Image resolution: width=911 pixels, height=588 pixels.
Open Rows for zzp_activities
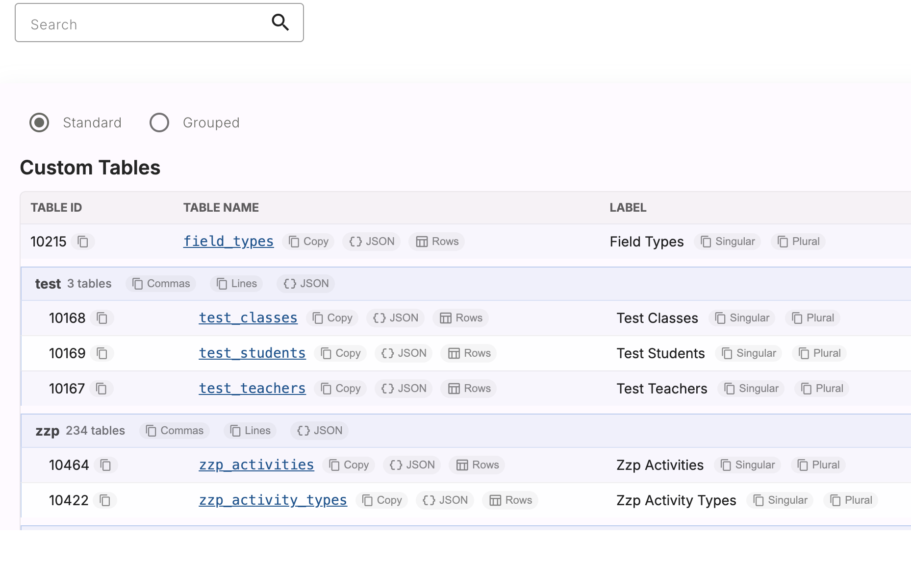click(x=477, y=465)
